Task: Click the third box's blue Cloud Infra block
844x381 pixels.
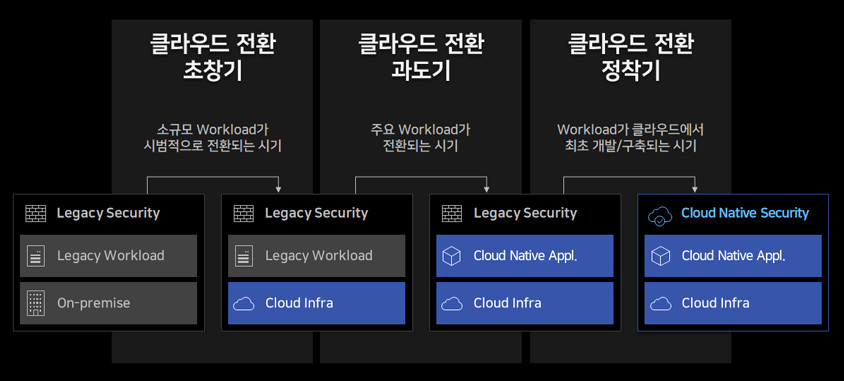Action: [x=525, y=303]
